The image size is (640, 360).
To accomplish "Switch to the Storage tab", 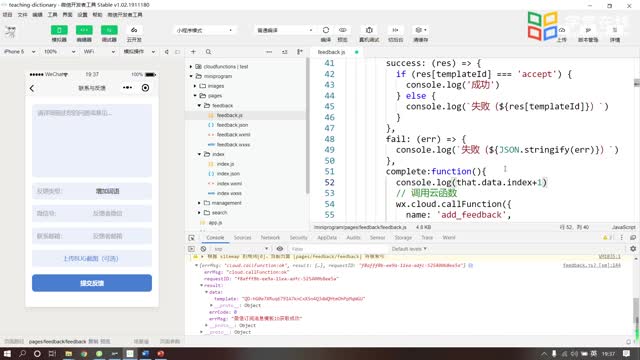I will point(403,238).
